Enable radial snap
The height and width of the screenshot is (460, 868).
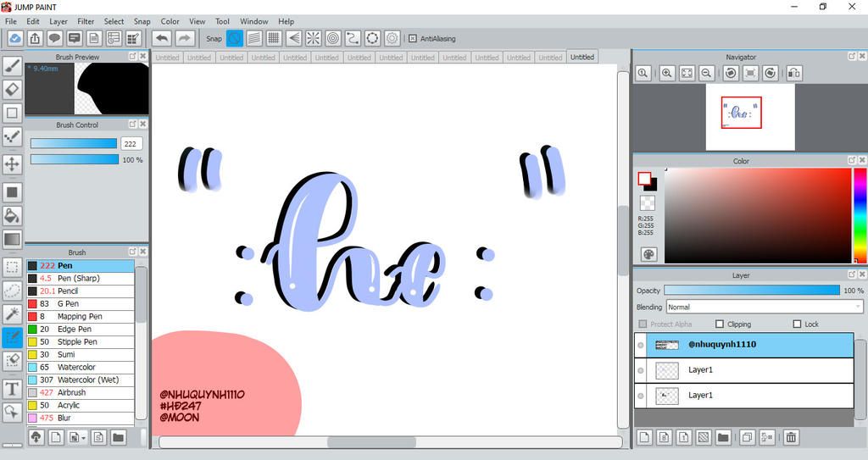tap(314, 38)
